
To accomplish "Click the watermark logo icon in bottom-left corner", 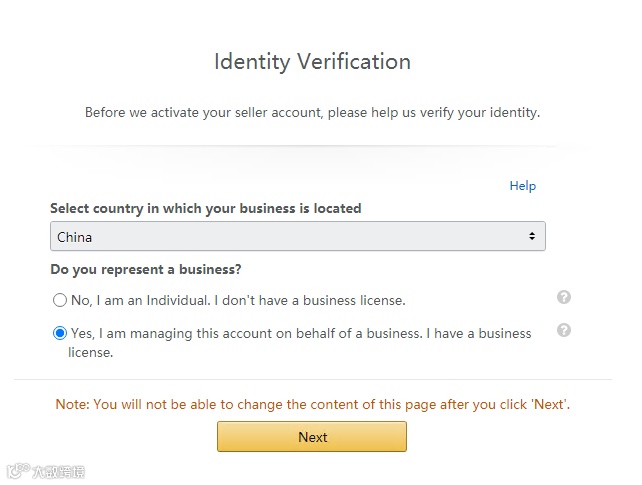I will coord(16,470).
